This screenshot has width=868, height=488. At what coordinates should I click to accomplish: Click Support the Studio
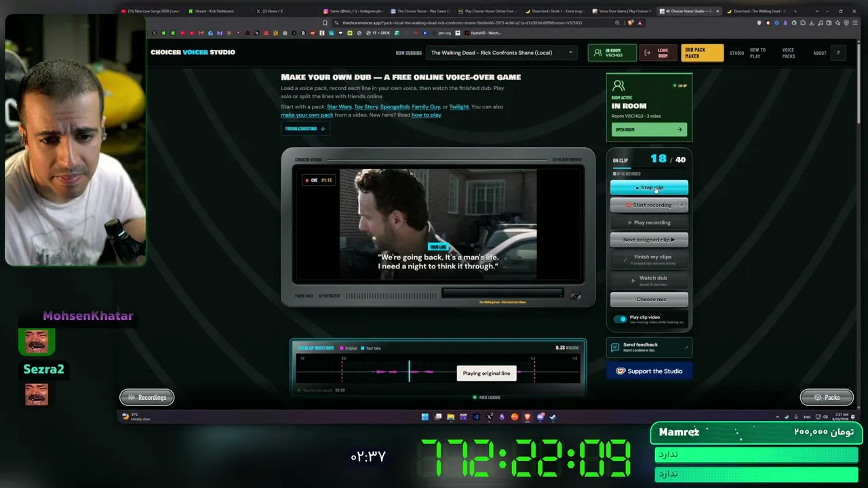(x=649, y=371)
